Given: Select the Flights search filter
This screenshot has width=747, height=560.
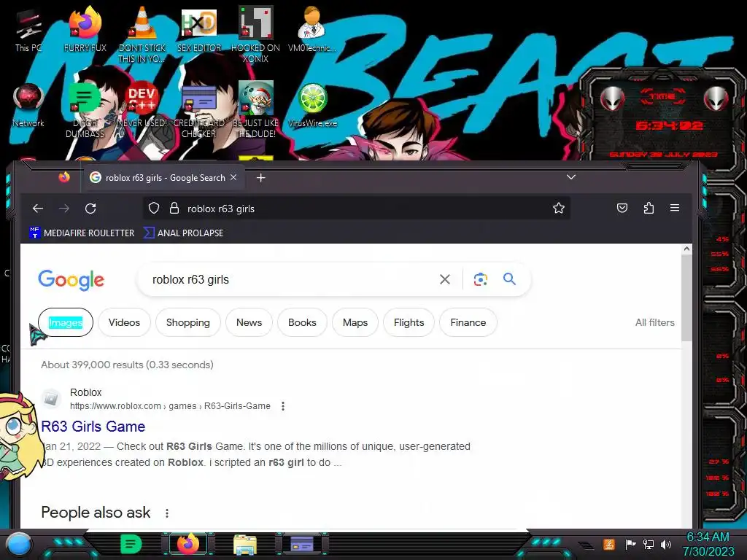Looking at the screenshot, I should tap(409, 322).
